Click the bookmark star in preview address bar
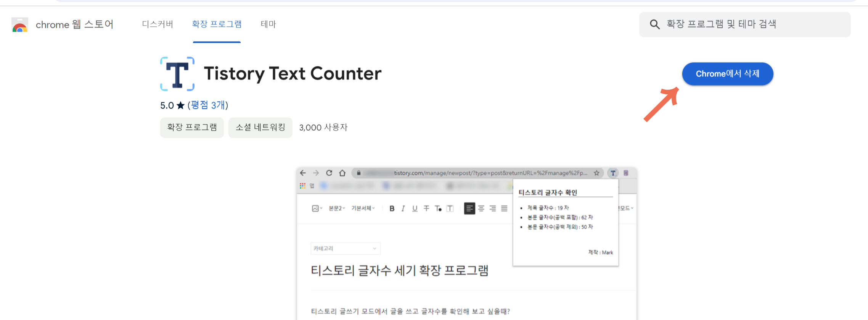Viewport: 868px width, 320px height. coord(596,173)
